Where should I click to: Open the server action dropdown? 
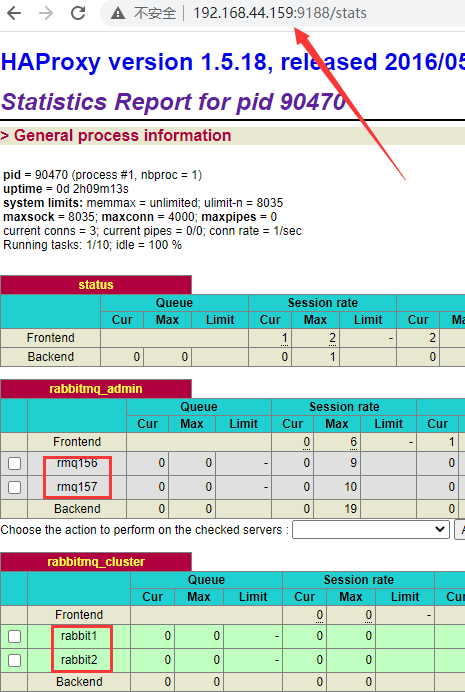click(371, 529)
